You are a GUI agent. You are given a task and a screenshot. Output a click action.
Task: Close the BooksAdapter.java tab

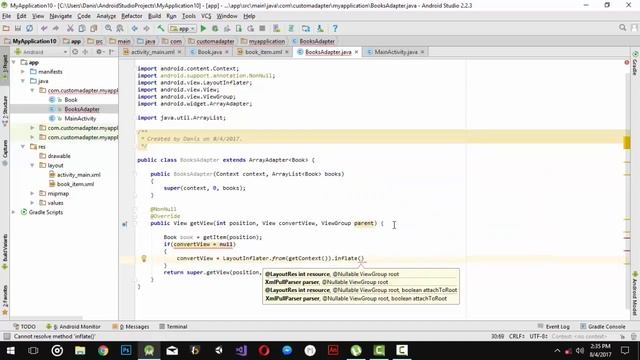coord(356,52)
